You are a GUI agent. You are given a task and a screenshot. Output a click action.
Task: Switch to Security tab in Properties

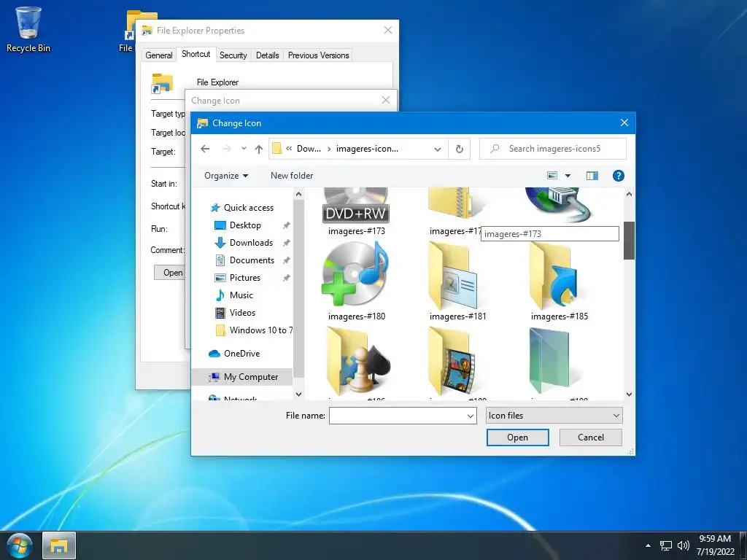[x=233, y=55]
